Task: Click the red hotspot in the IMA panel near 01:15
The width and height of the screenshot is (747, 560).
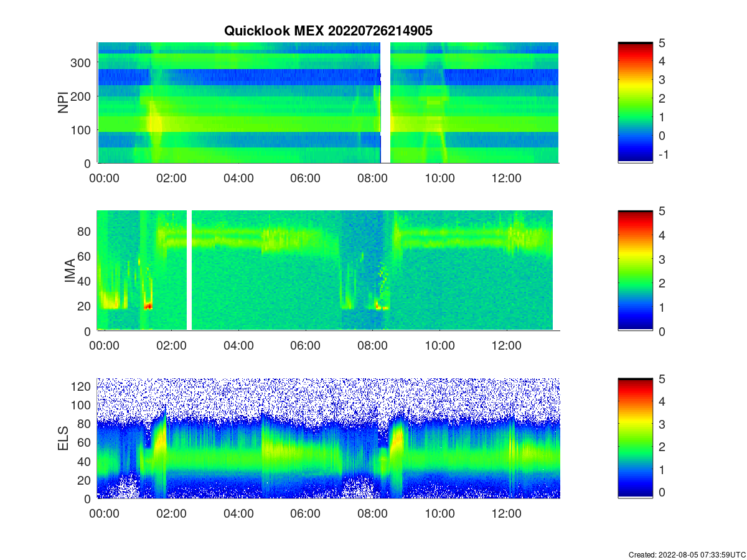Action: 148,306
